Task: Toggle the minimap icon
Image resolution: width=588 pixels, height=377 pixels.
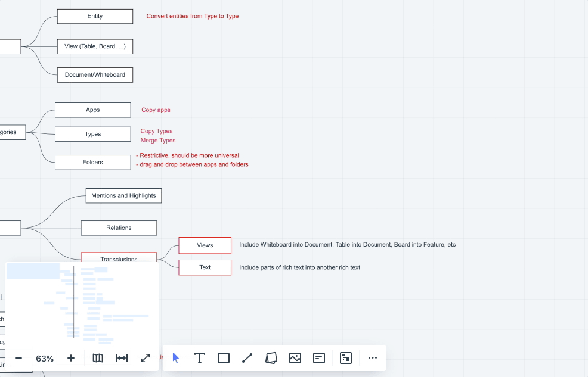Action: [98, 358]
